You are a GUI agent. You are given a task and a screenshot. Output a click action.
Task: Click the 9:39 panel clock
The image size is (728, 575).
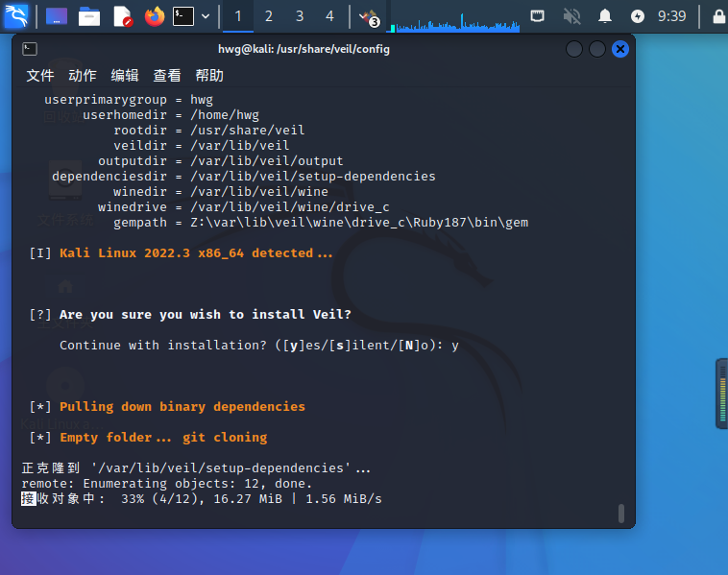[x=671, y=16]
